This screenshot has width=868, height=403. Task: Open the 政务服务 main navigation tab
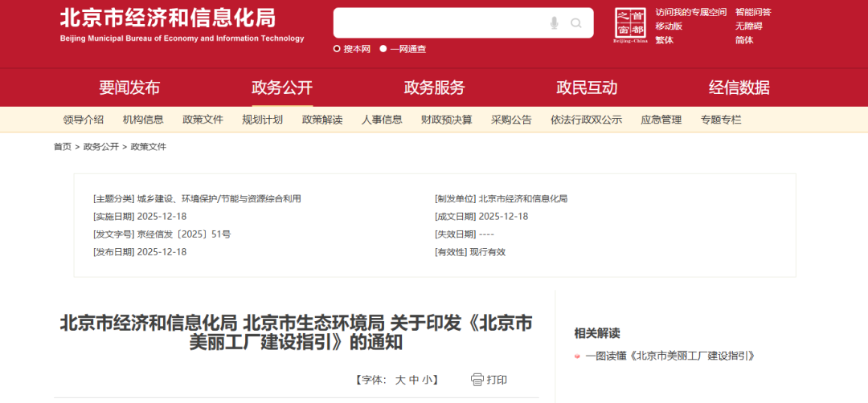[x=434, y=88]
